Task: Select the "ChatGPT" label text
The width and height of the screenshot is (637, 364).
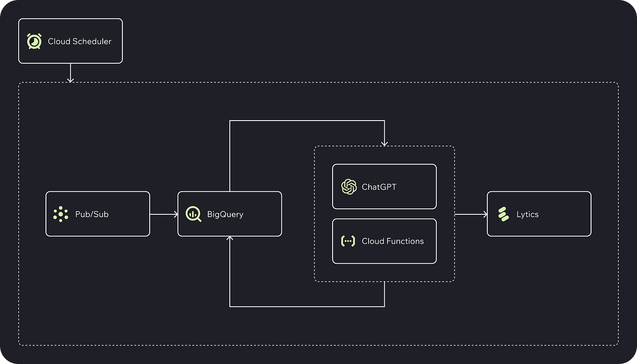Action: (379, 187)
